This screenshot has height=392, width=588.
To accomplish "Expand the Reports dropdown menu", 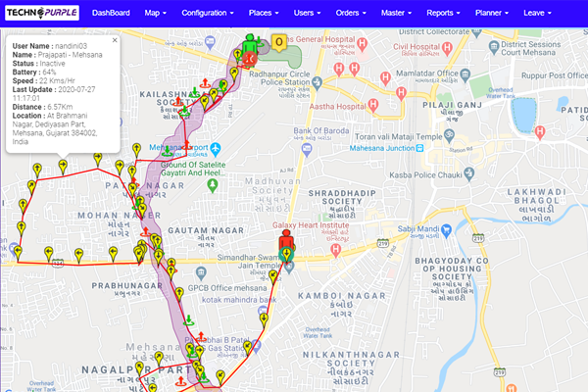I will pos(443,13).
